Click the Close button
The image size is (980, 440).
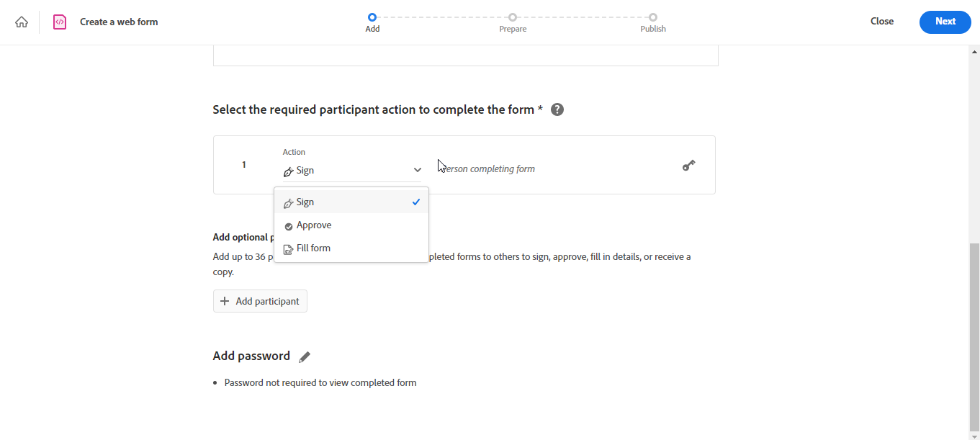pyautogui.click(x=881, y=22)
